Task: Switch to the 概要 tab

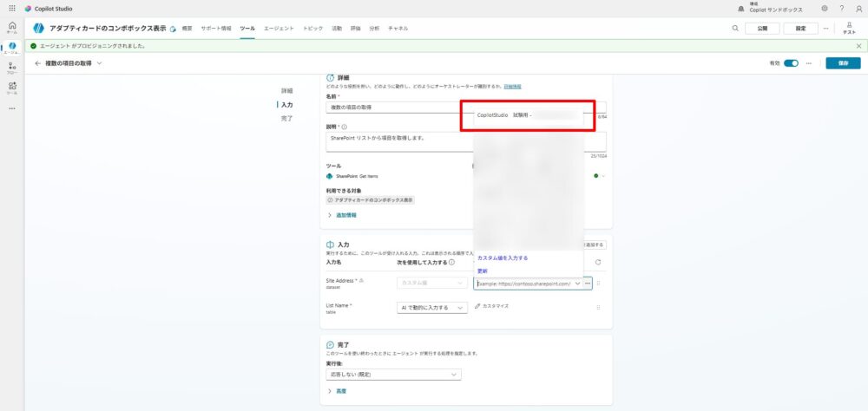Action: tap(187, 28)
